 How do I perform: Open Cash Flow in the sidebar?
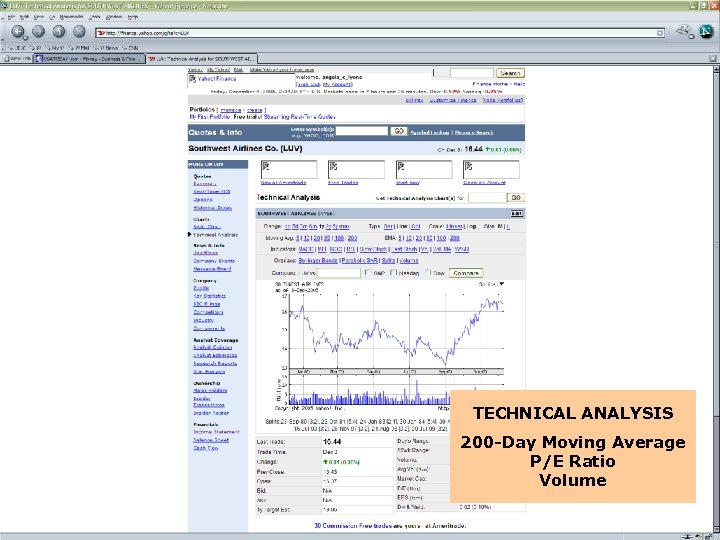[206, 448]
